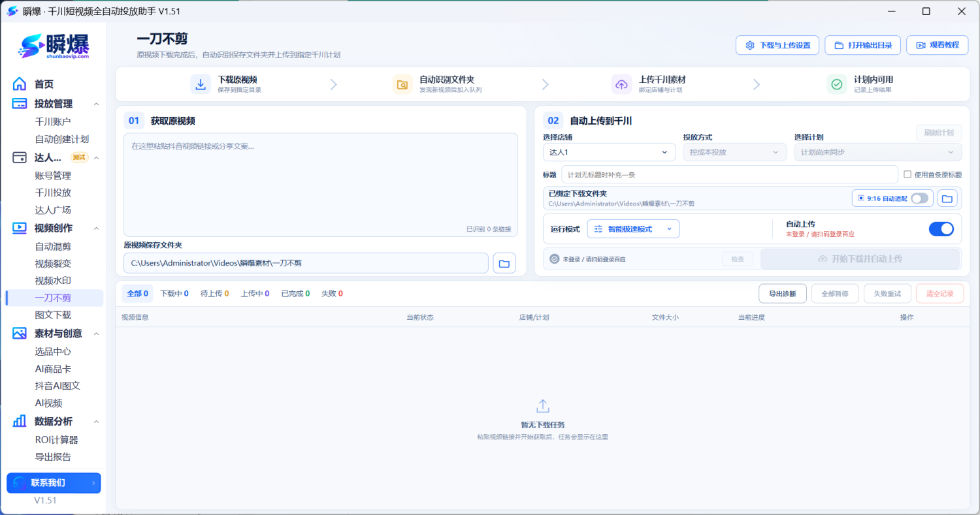
Task: Turn off the 自动上传 switch
Action: 941,229
